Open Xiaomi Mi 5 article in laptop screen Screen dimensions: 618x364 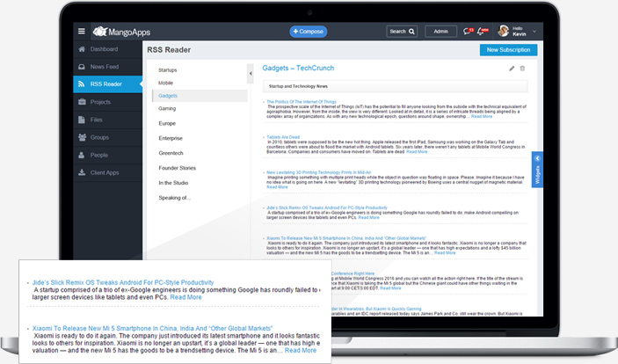(x=346, y=238)
